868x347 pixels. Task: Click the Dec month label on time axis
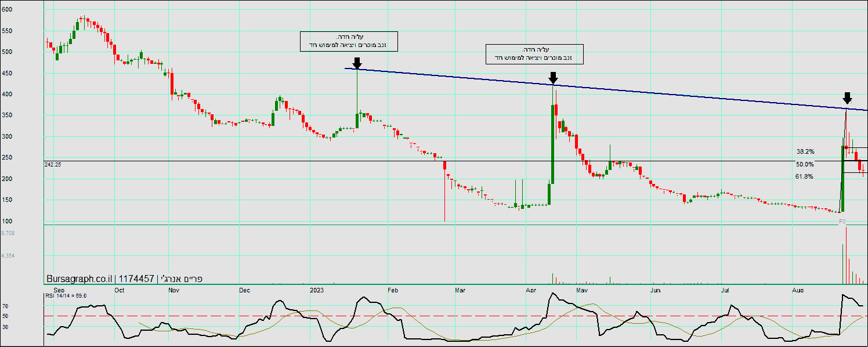click(244, 289)
